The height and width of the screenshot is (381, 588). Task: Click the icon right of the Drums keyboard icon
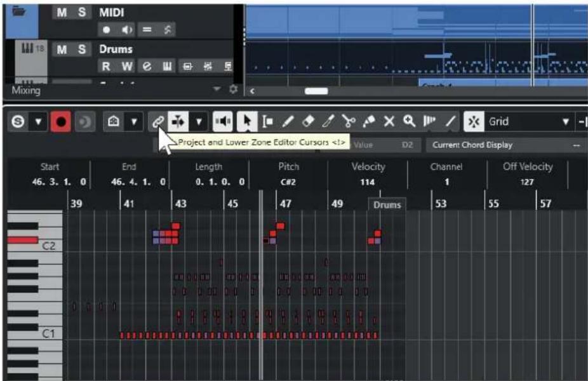pos(187,67)
